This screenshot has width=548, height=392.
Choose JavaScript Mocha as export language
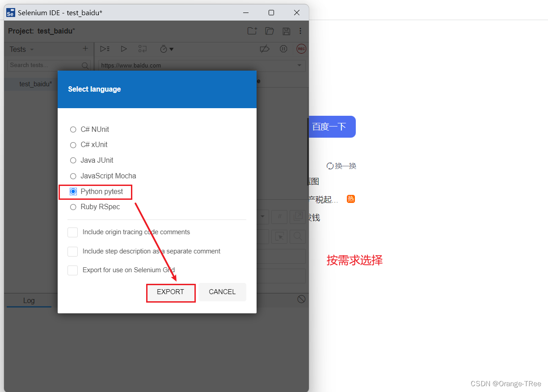(73, 176)
